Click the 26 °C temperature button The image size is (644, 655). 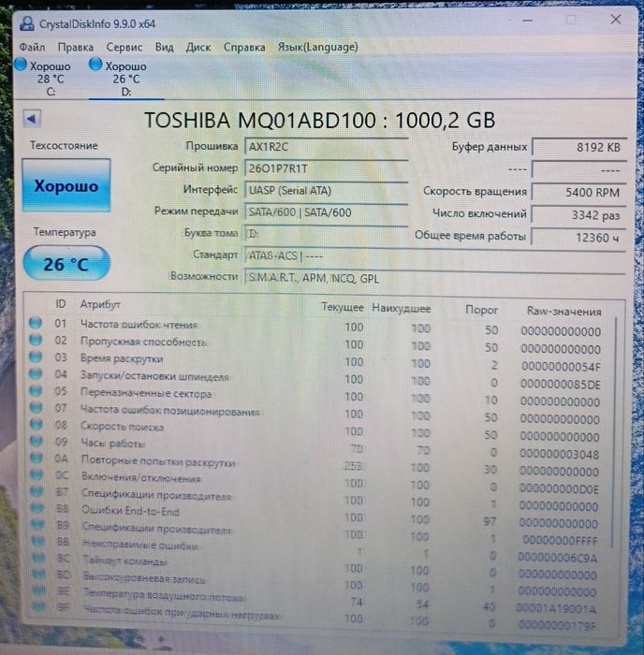(x=66, y=264)
